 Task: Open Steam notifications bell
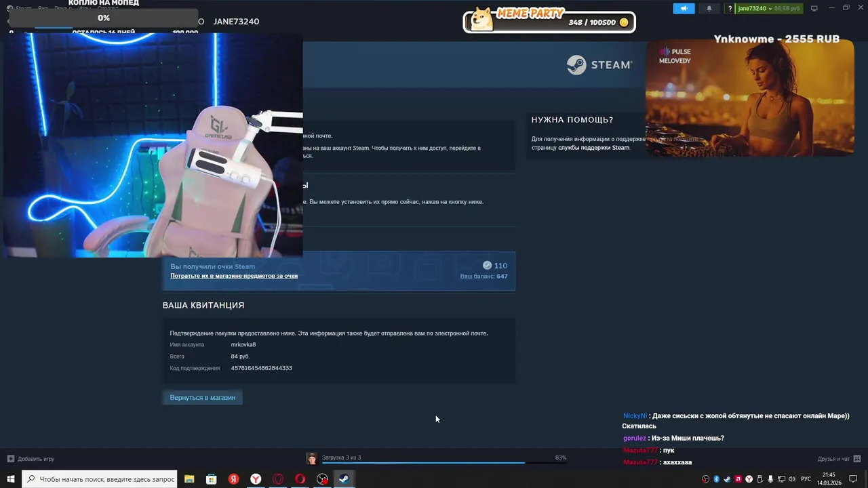(709, 8)
